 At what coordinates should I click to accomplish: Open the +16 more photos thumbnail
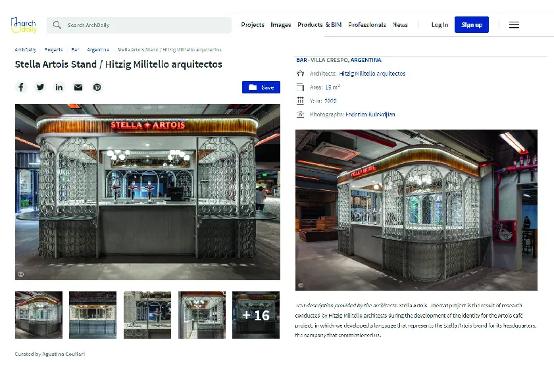(x=256, y=315)
